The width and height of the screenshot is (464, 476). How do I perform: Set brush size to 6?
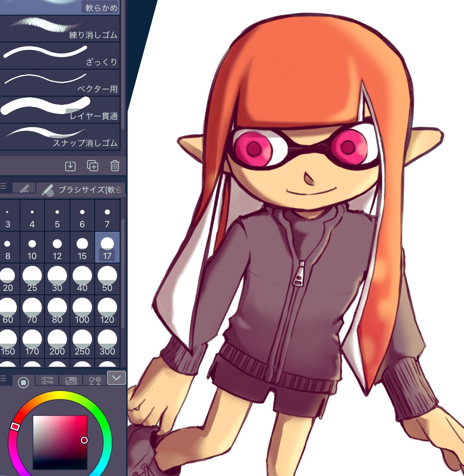(x=82, y=215)
